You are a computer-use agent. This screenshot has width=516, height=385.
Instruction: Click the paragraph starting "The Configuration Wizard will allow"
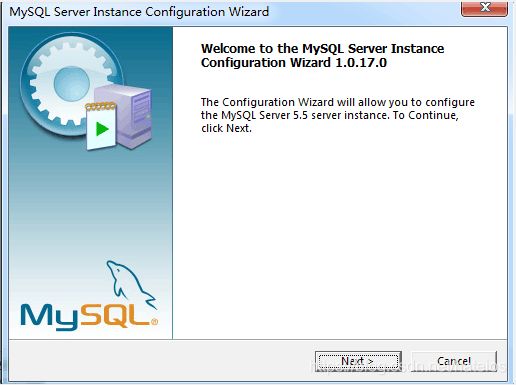pyautogui.click(x=338, y=115)
